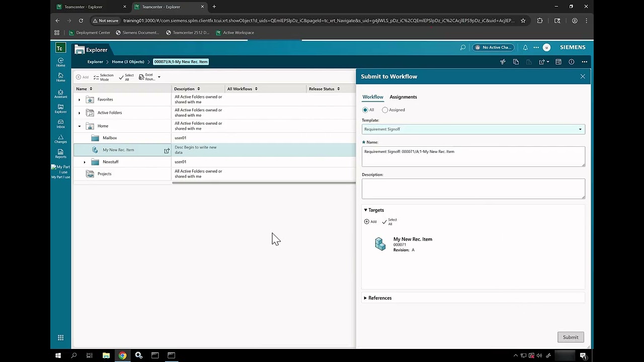Open the app grid icon at the sidebar bottom
644x362 pixels.
click(x=60, y=338)
